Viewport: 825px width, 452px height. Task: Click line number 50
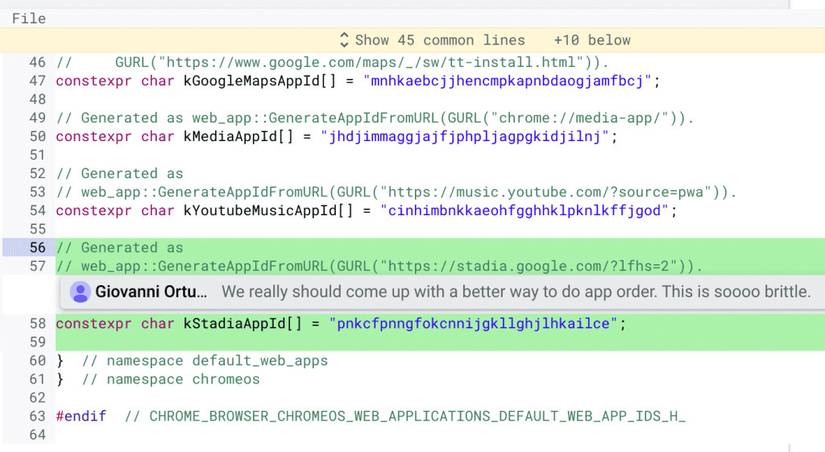tap(37, 137)
